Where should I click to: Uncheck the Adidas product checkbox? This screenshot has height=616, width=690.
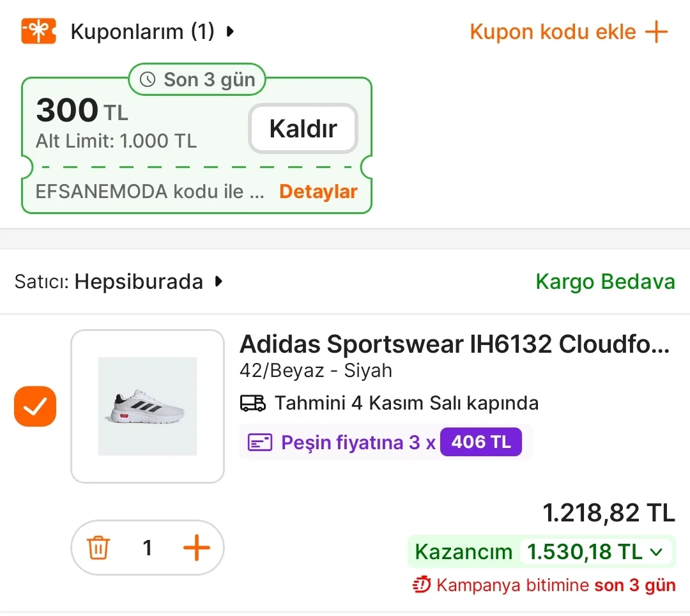click(35, 406)
